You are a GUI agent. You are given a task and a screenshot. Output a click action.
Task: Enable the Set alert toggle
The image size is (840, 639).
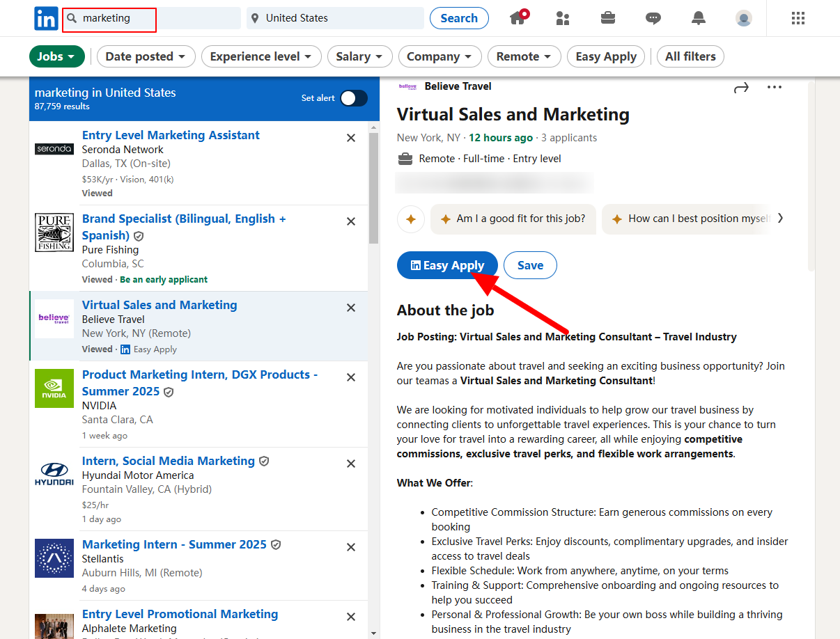353,98
